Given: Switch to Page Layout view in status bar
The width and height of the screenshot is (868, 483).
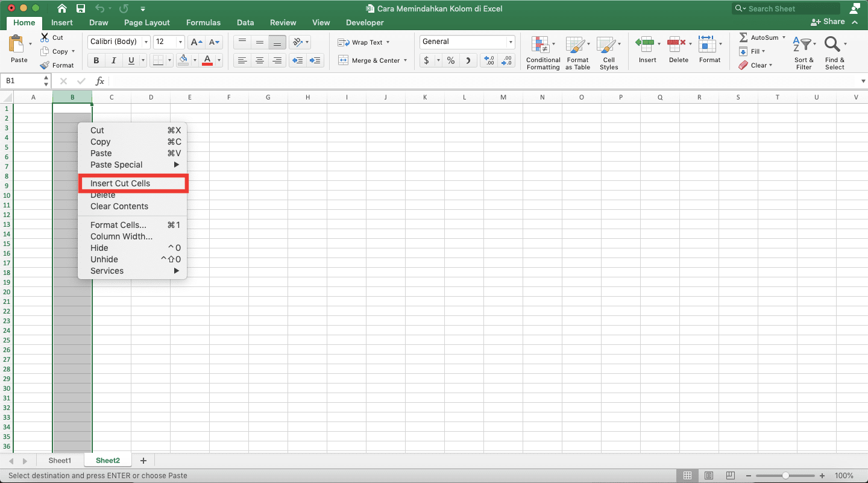Looking at the screenshot, I should [x=709, y=476].
